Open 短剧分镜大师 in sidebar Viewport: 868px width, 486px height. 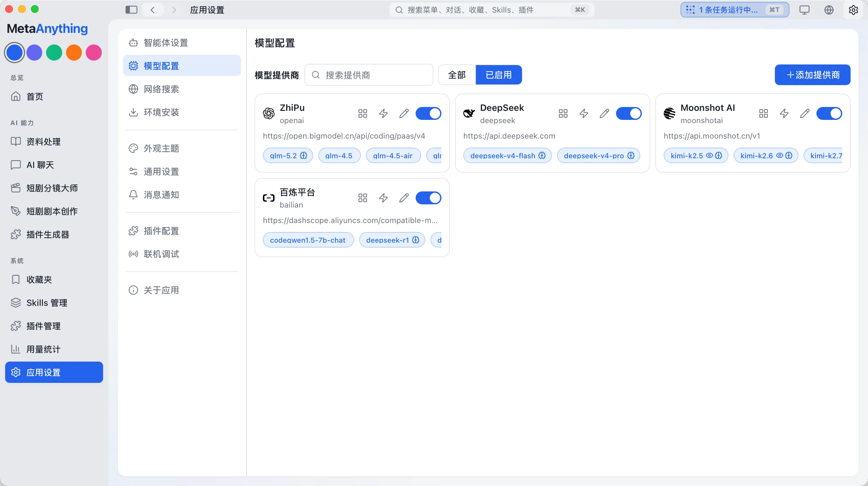(54, 188)
